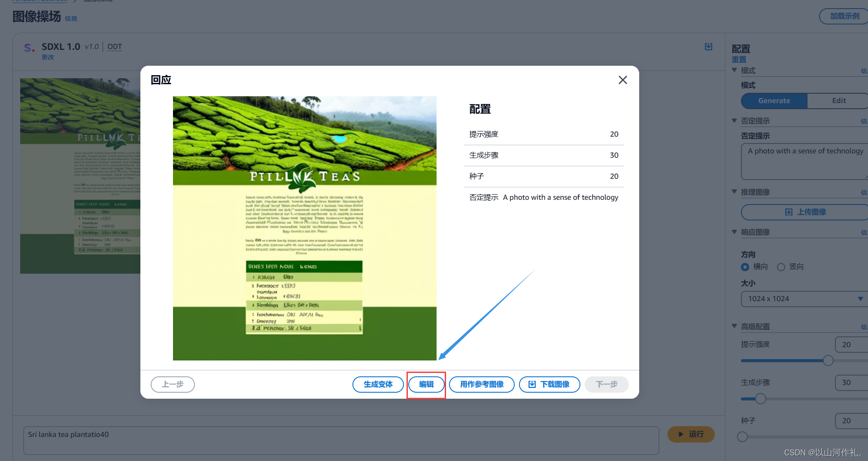Viewport: 868px width, 461px height.
Task: Collapse the 模式 section
Action: pyautogui.click(x=734, y=70)
